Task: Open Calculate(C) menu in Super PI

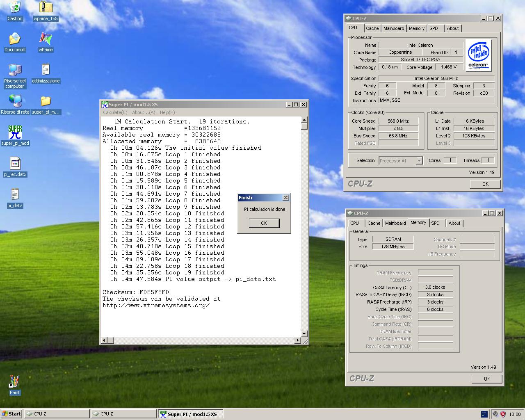Action: [115, 112]
